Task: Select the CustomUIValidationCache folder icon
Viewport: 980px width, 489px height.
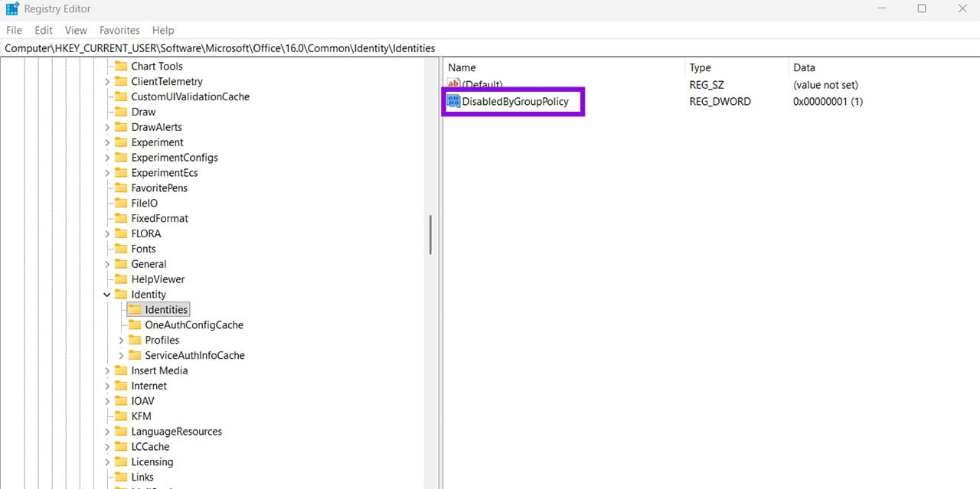Action: (x=121, y=96)
